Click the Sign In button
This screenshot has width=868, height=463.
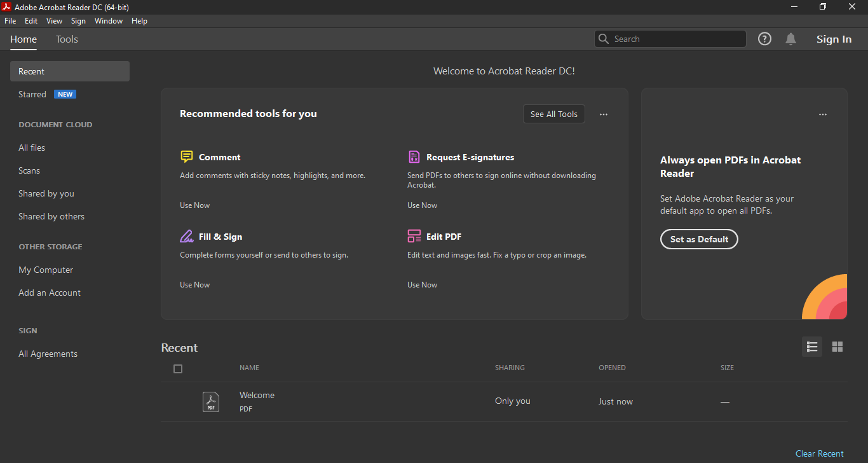[x=834, y=39]
